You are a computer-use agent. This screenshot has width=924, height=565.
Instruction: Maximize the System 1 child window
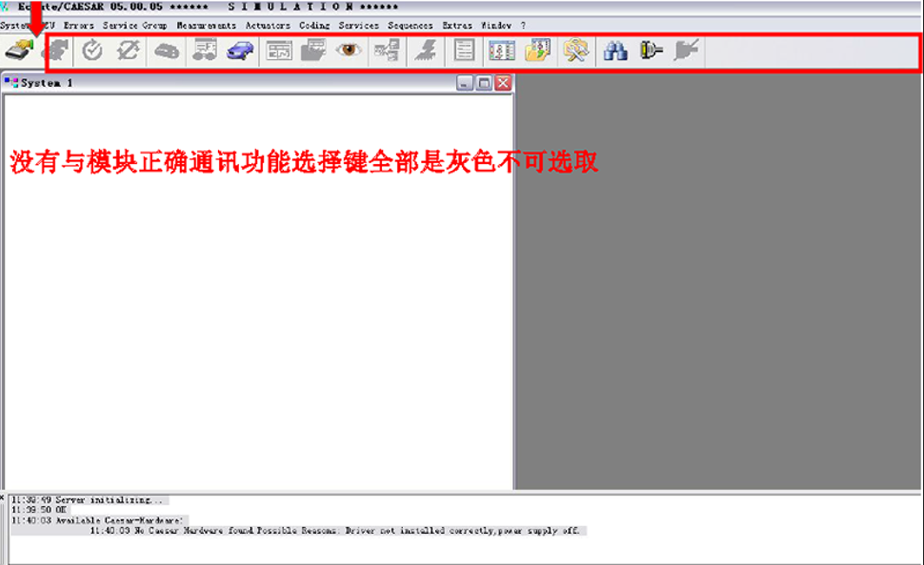tap(484, 83)
